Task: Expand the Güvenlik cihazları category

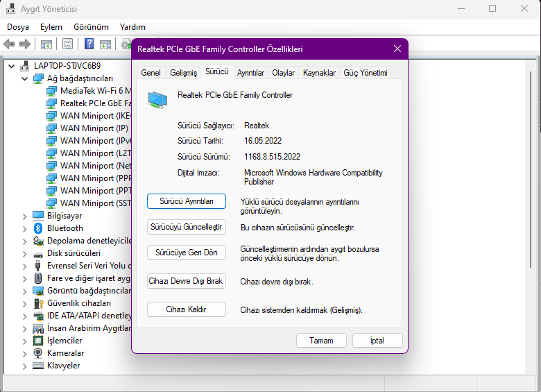Action: click(24, 304)
